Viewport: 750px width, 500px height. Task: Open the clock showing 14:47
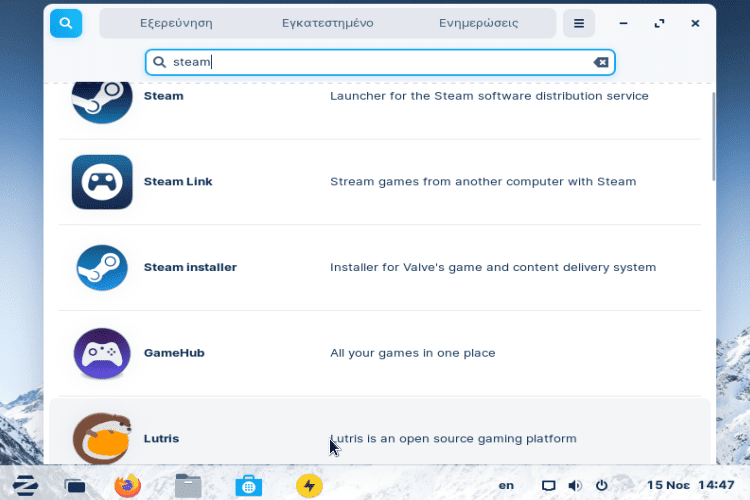pyautogui.click(x=690, y=485)
